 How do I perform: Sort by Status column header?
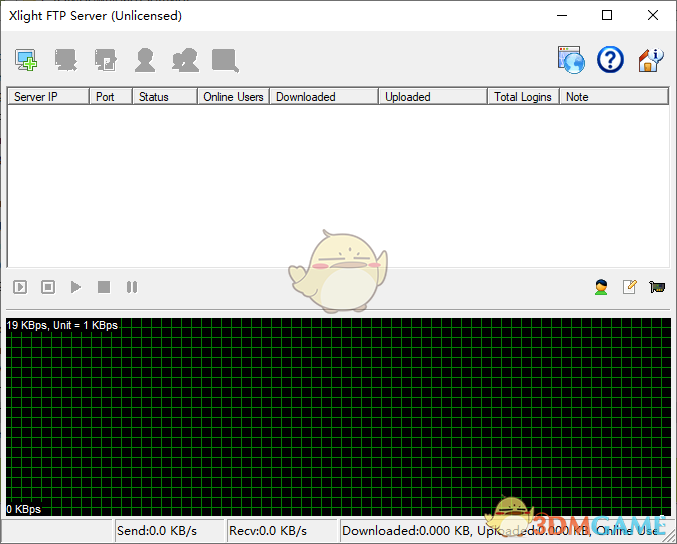coord(165,97)
